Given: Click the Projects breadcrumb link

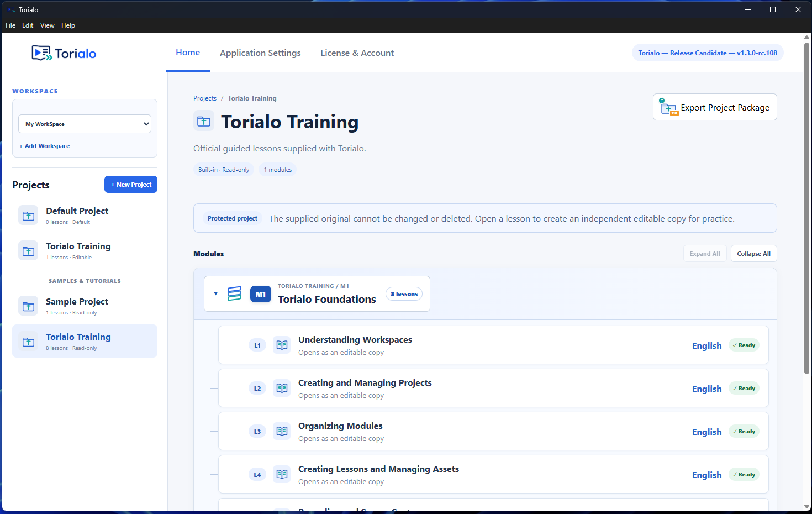Looking at the screenshot, I should (x=205, y=98).
